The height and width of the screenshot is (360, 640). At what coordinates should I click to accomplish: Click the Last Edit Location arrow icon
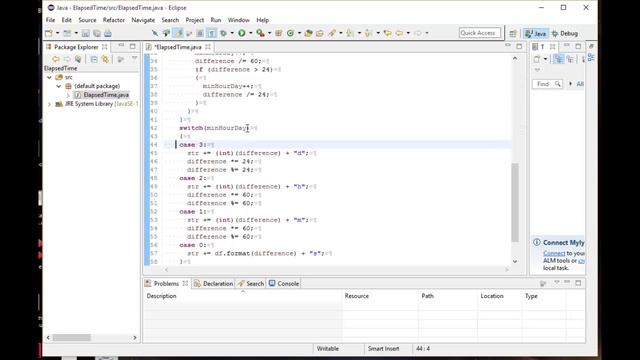387,33
